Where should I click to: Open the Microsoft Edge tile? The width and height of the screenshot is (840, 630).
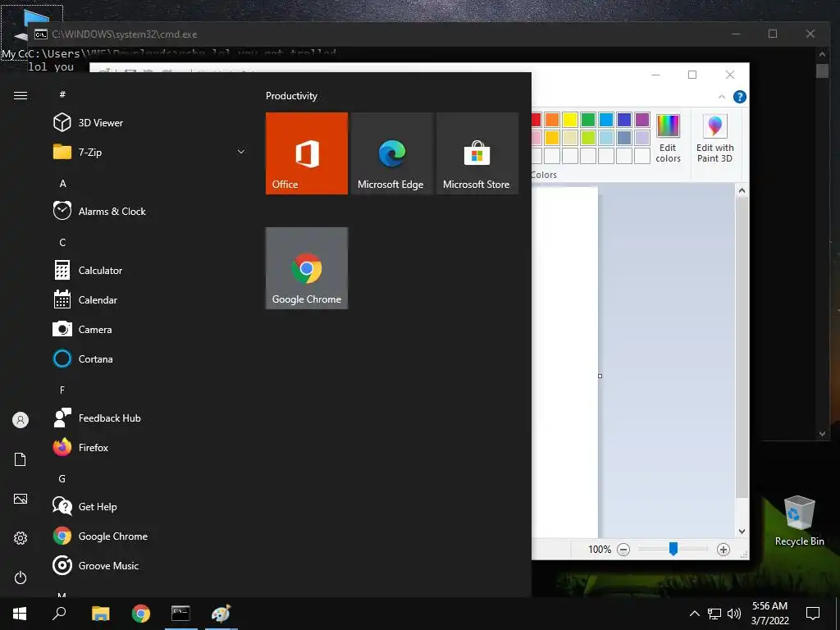pos(391,153)
